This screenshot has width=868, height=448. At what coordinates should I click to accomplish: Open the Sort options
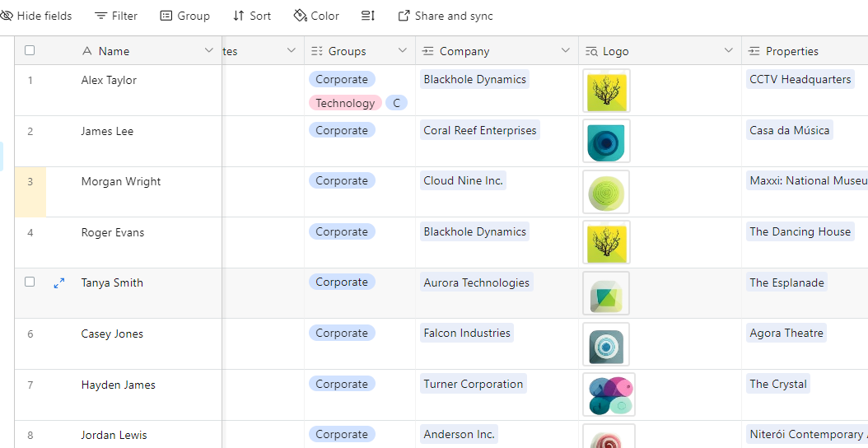click(x=252, y=16)
